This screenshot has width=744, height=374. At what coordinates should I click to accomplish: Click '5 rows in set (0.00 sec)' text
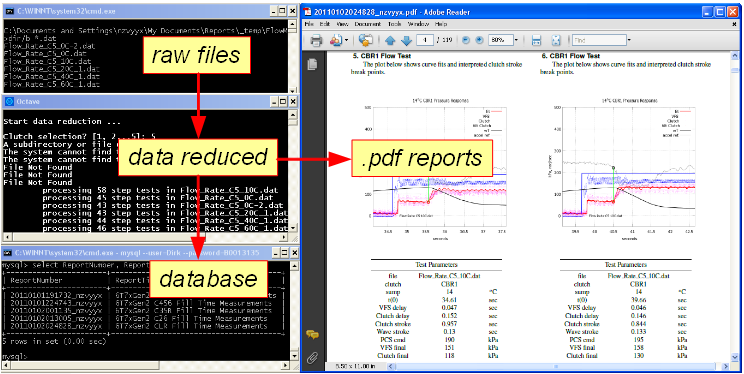[55, 341]
